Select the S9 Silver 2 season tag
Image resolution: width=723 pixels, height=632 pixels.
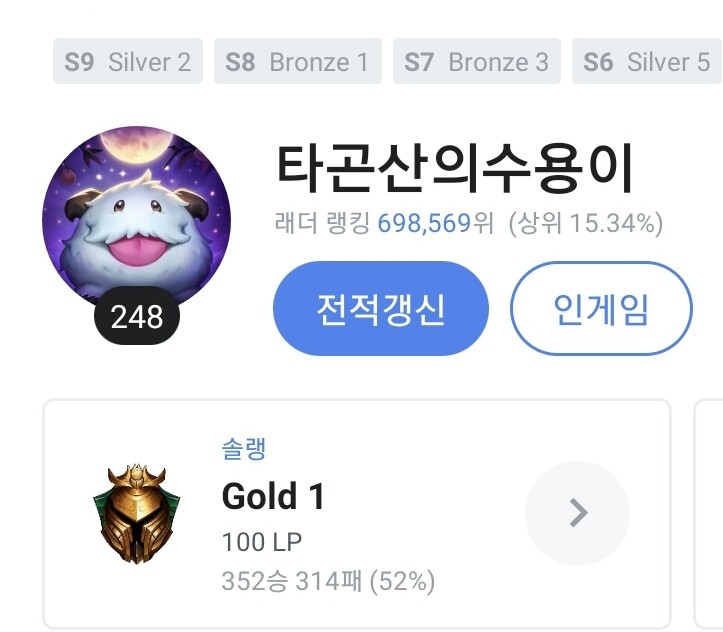coord(128,61)
